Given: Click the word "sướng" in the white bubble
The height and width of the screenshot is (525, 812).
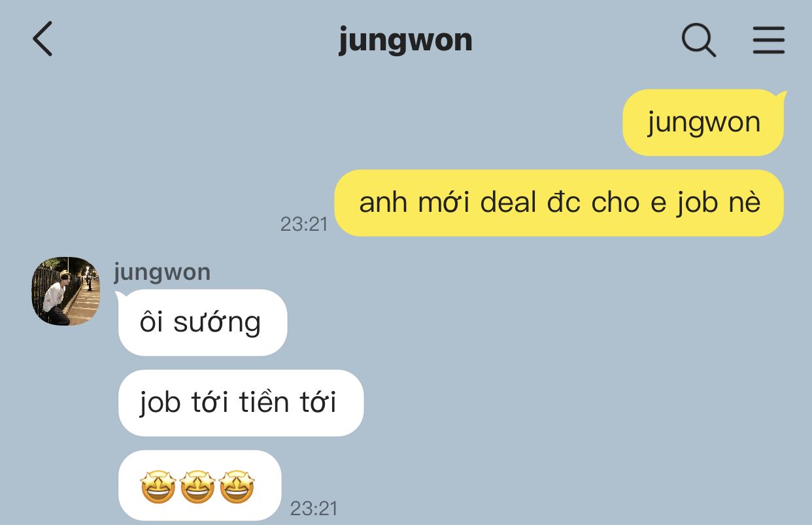Looking at the screenshot, I should tap(217, 324).
